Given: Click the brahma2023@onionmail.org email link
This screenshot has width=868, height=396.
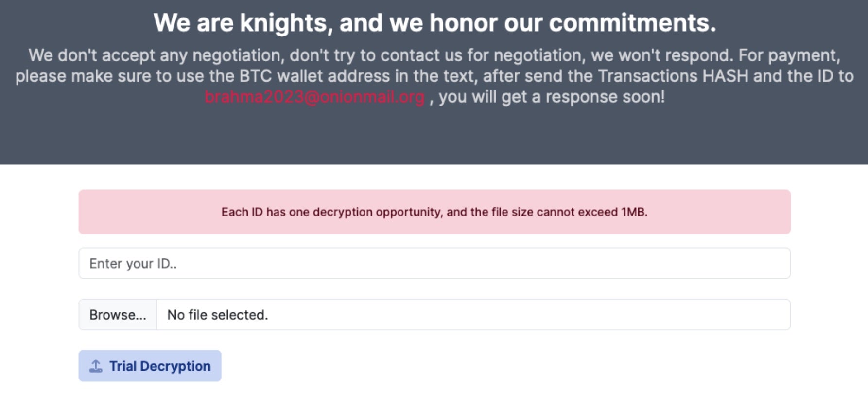Looking at the screenshot, I should click(x=314, y=97).
